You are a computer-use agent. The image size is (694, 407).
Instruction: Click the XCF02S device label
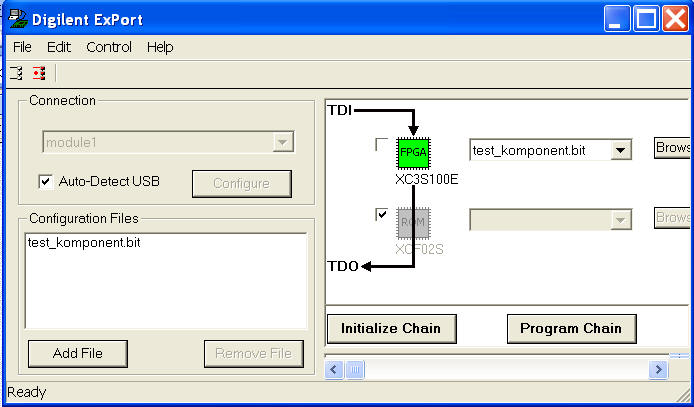[419, 250]
